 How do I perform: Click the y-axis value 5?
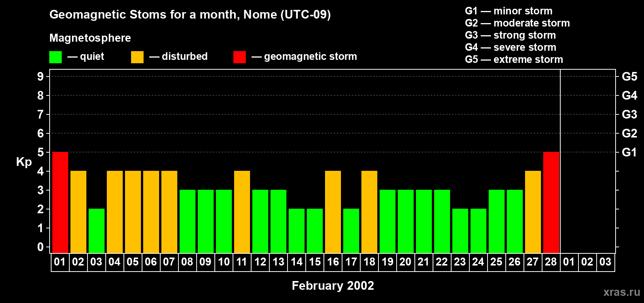41,152
